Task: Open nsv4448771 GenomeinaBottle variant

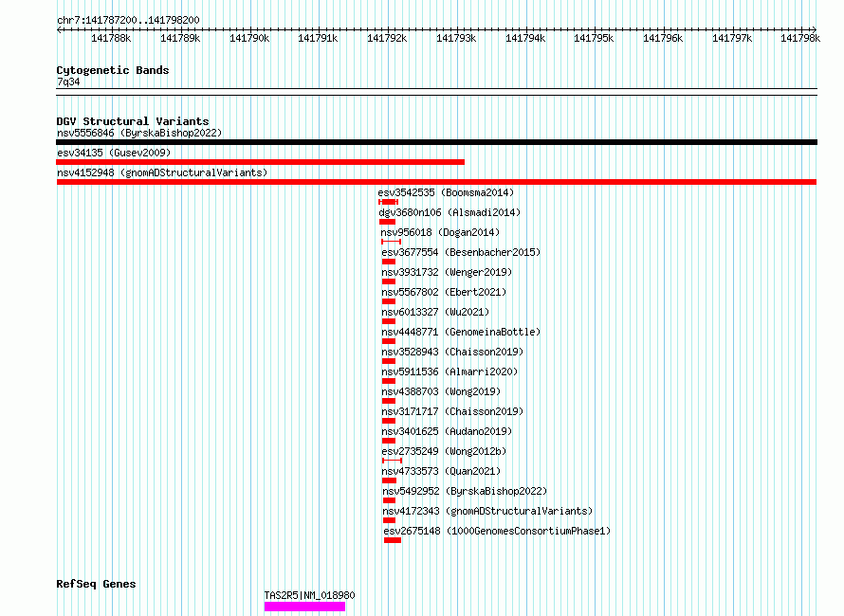Action: coord(461,332)
